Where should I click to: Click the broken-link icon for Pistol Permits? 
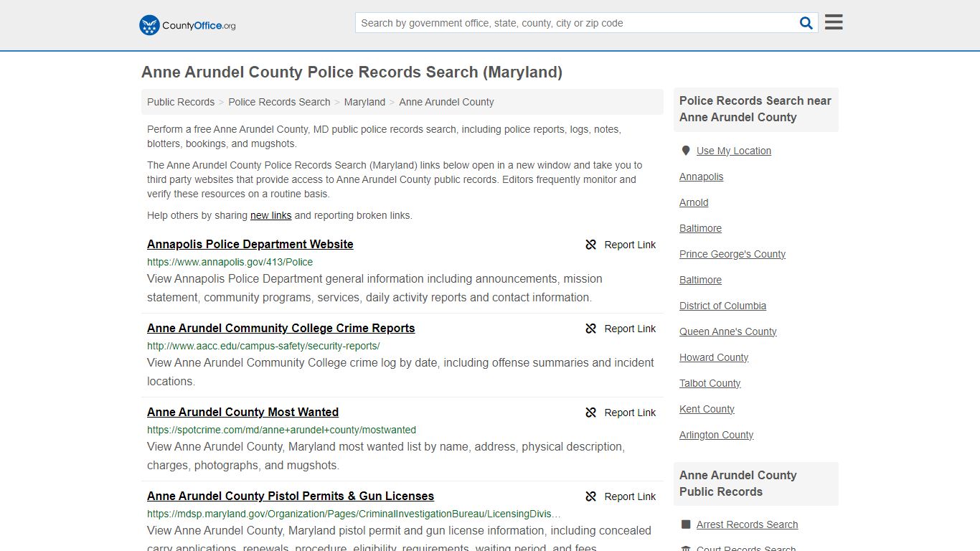590,496
